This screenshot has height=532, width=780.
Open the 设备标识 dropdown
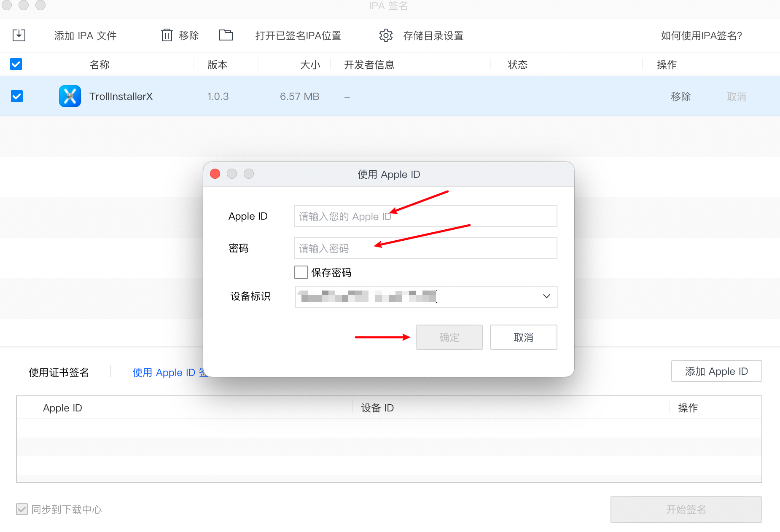(x=426, y=296)
